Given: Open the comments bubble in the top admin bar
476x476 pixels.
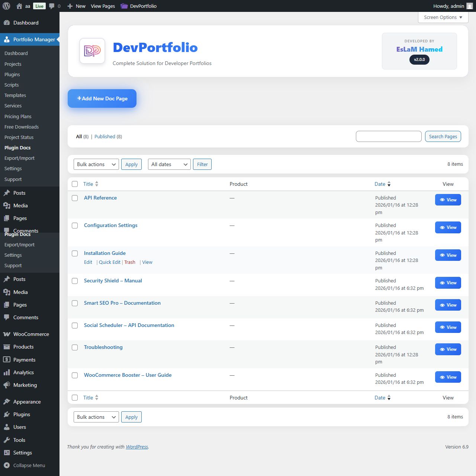Looking at the screenshot, I should pos(52,6).
